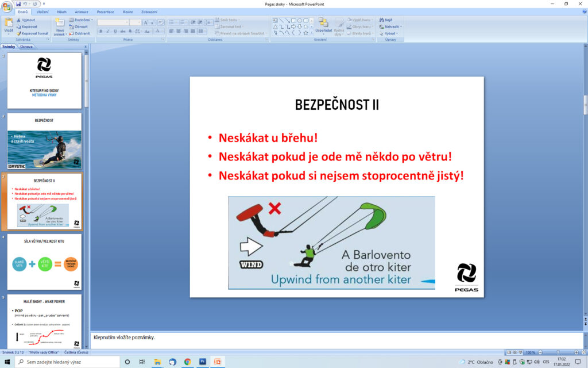Screen dimensions: 588x368
Task: Zoom in with the plus button
Action: coord(577,352)
